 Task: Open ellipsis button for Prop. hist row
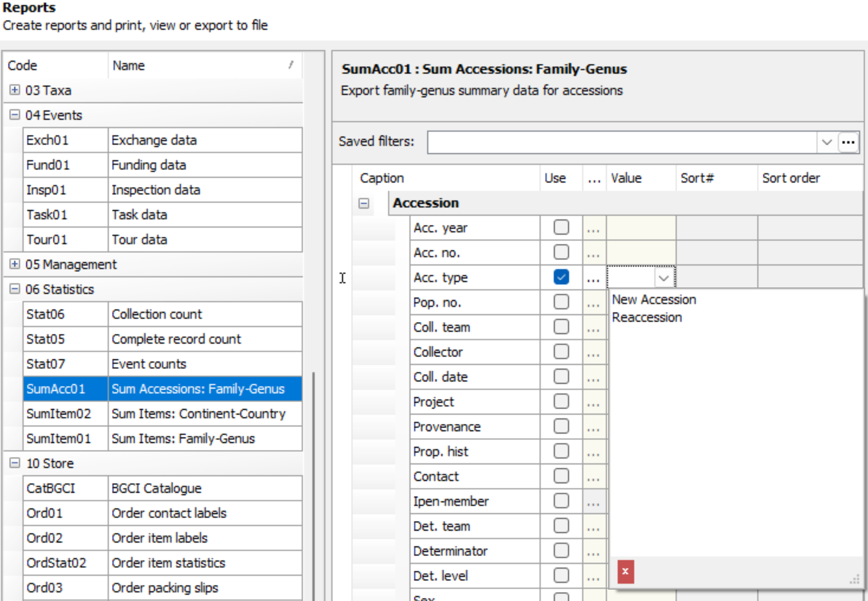[593, 452]
